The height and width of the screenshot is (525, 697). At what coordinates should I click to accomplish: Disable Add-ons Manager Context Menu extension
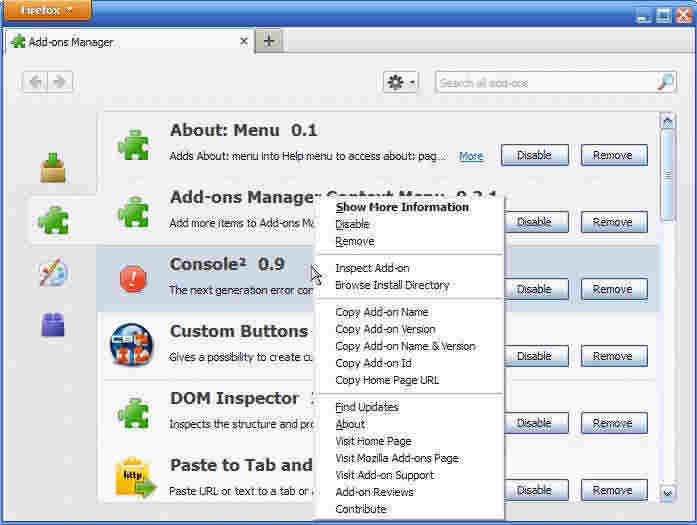536,222
